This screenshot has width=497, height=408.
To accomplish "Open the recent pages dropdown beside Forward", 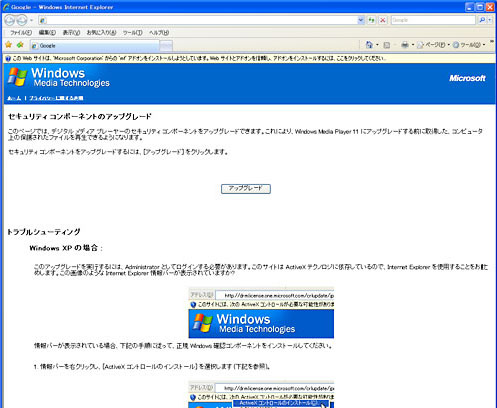I will [x=31, y=20].
